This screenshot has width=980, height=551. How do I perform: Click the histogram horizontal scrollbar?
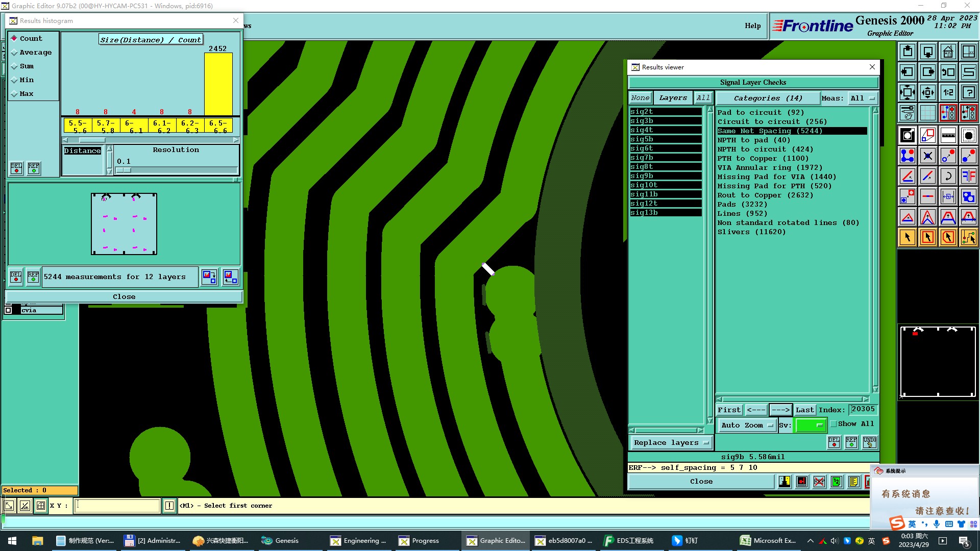tap(151, 140)
